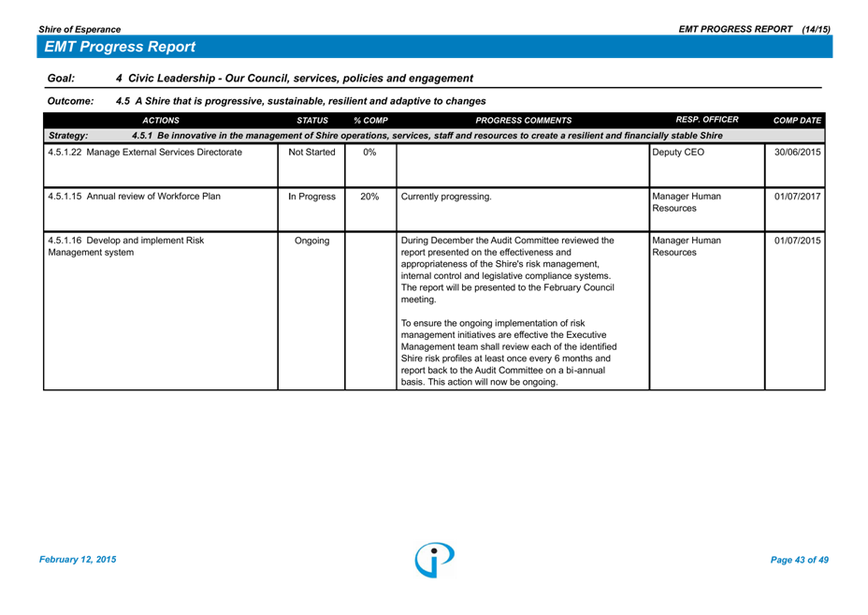868x615 pixels.
Task: Click the COMP DATE column header
Action: (797, 121)
